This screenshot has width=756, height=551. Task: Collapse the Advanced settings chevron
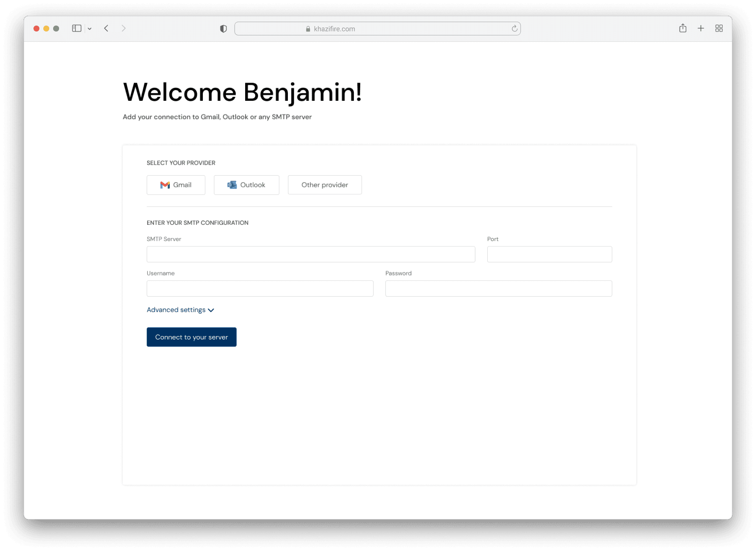[x=211, y=310]
